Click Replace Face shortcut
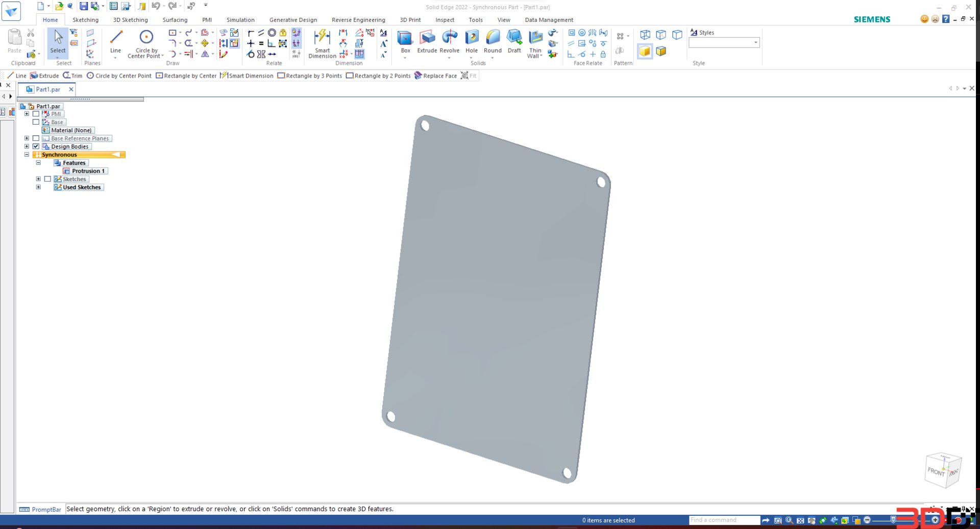This screenshot has height=529, width=980. point(435,76)
